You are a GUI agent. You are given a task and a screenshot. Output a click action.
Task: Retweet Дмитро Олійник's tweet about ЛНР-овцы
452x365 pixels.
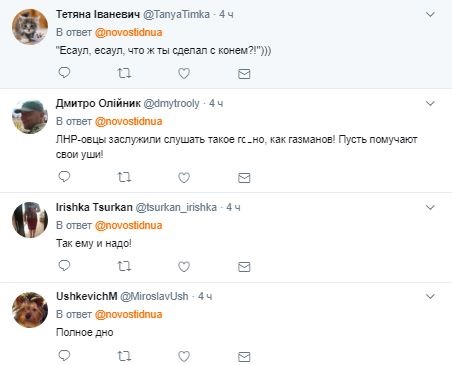point(124,177)
